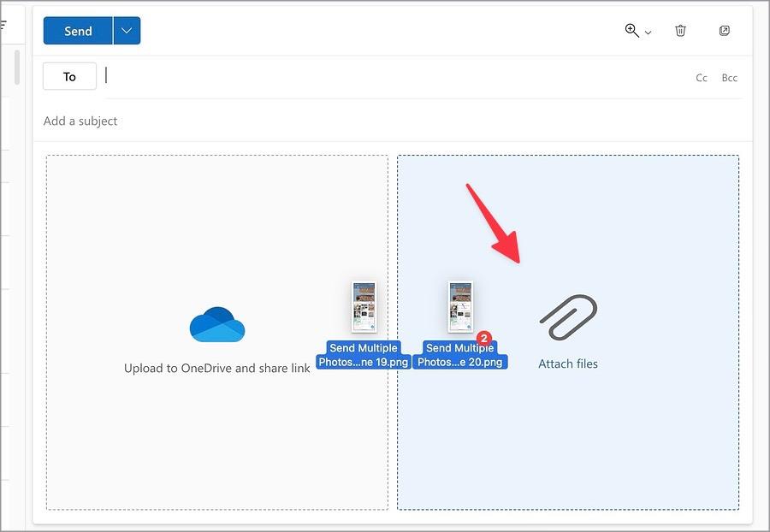The image size is (770, 532).
Task: Show the Bcc field
Action: click(x=729, y=78)
